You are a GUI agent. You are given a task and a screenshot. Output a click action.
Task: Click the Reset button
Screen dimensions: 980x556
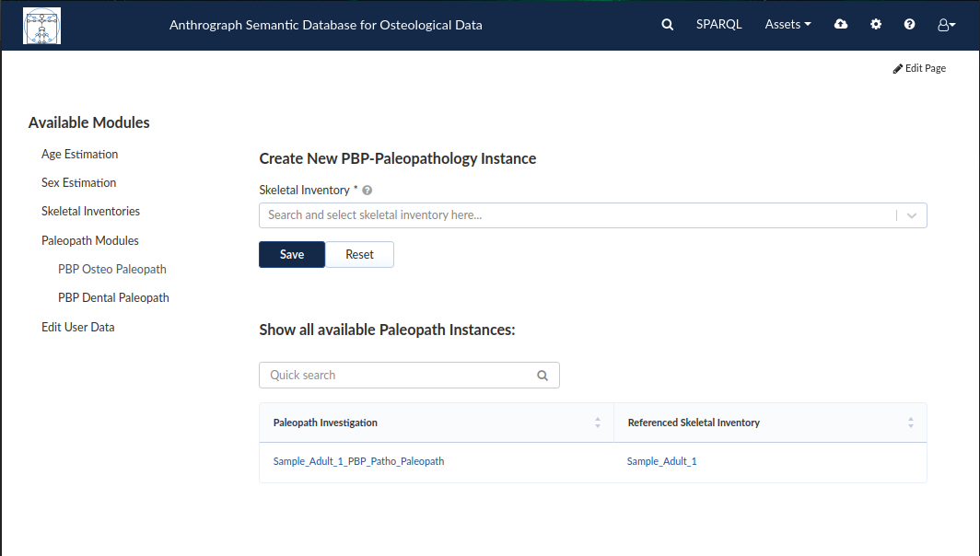pyautogui.click(x=359, y=254)
